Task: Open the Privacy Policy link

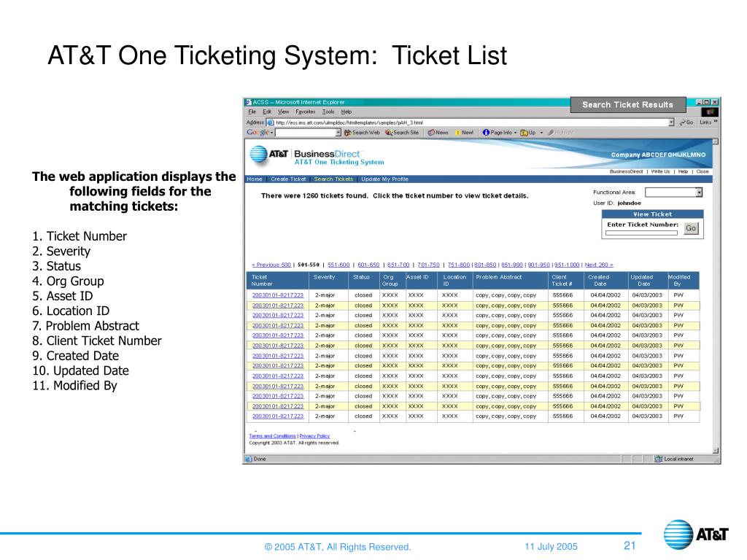Action: (x=314, y=436)
